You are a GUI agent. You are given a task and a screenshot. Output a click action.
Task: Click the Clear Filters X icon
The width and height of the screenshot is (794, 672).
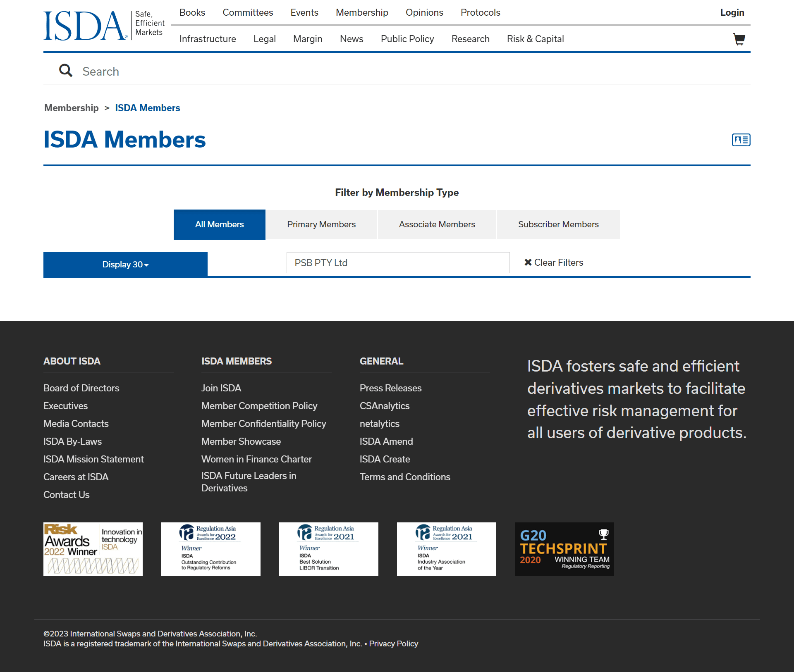tap(528, 262)
